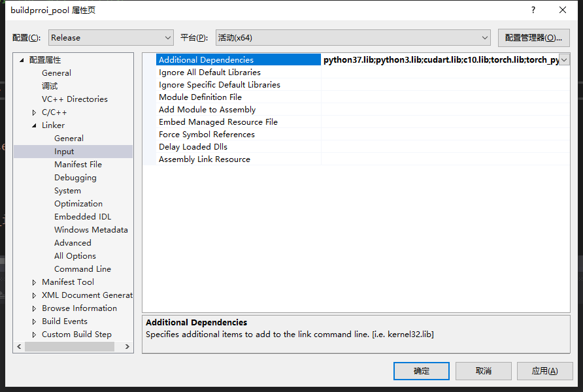Click the 应用(A) button
The image size is (583, 392).
click(544, 370)
